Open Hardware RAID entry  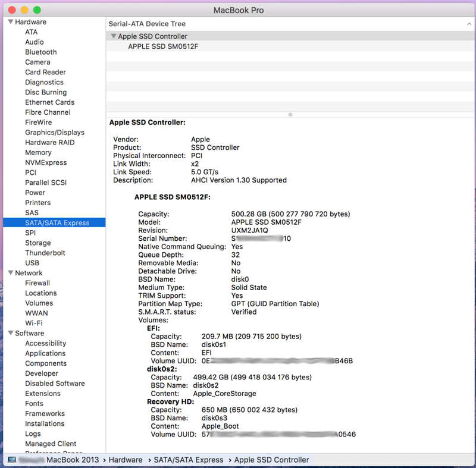pos(50,142)
